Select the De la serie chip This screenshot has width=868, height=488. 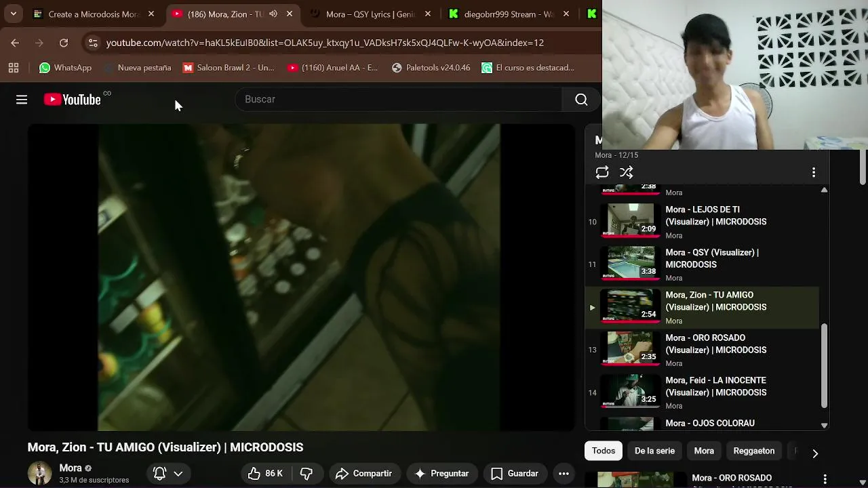pyautogui.click(x=654, y=451)
